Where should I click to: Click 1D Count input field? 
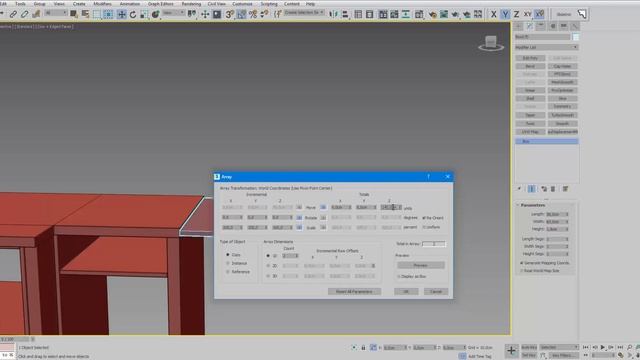290,256
